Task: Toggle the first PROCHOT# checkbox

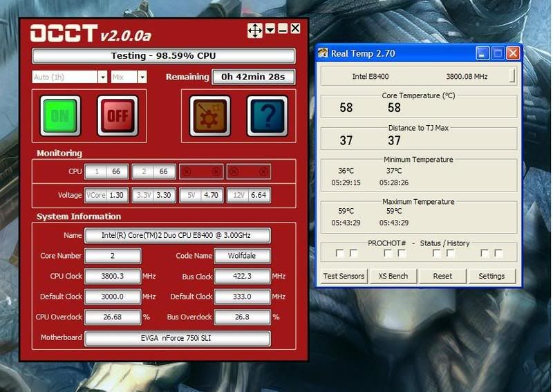Action: tap(339, 253)
